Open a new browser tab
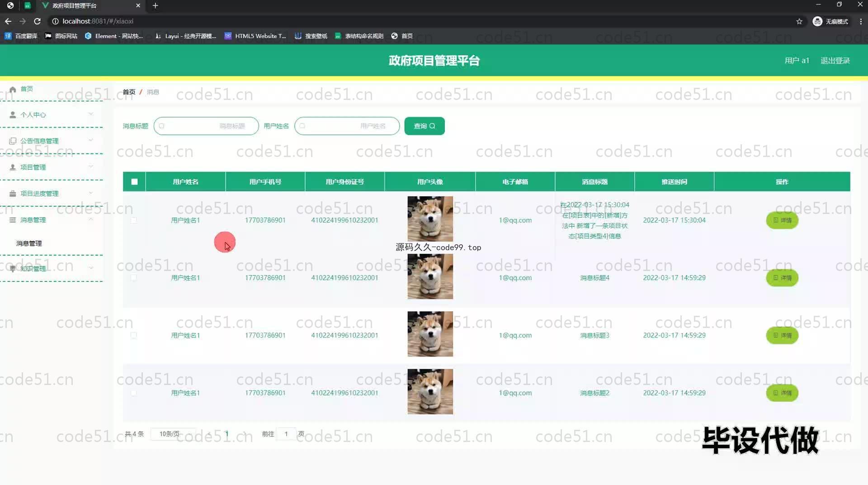The height and width of the screenshot is (485, 868). point(155,5)
